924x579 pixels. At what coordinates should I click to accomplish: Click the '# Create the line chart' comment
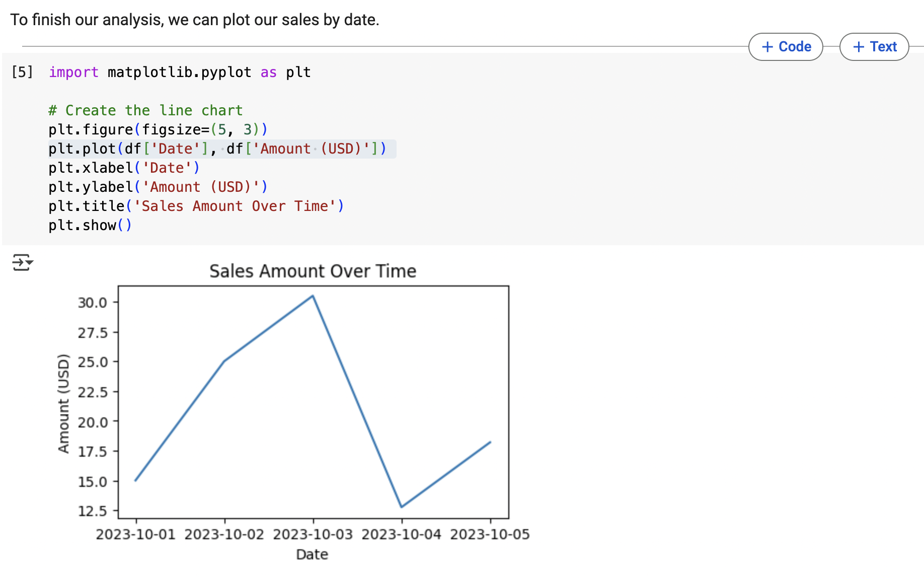(146, 110)
